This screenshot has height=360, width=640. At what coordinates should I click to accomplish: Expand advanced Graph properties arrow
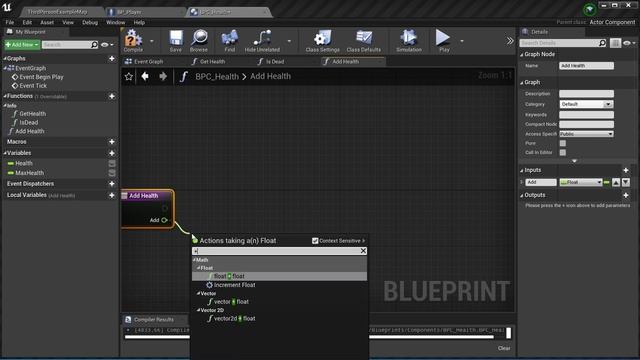pos(574,161)
